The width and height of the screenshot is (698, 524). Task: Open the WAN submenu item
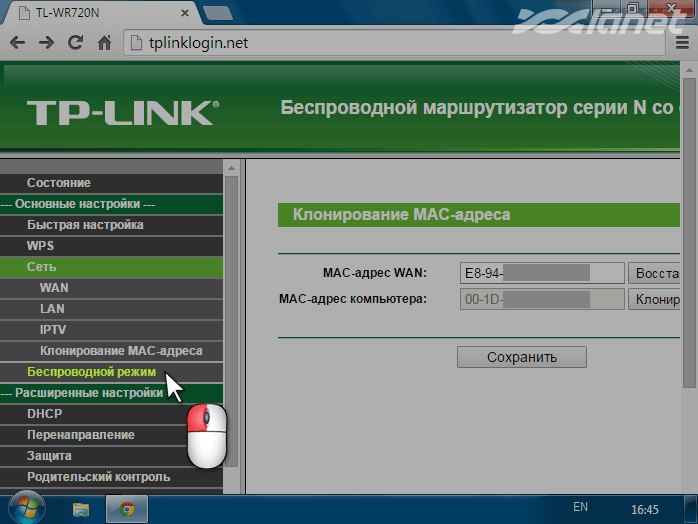(x=54, y=288)
